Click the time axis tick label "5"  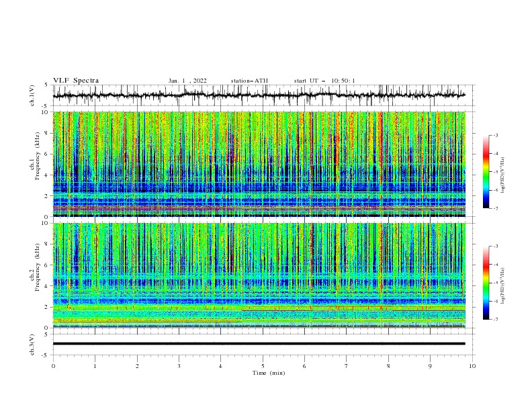(263, 366)
